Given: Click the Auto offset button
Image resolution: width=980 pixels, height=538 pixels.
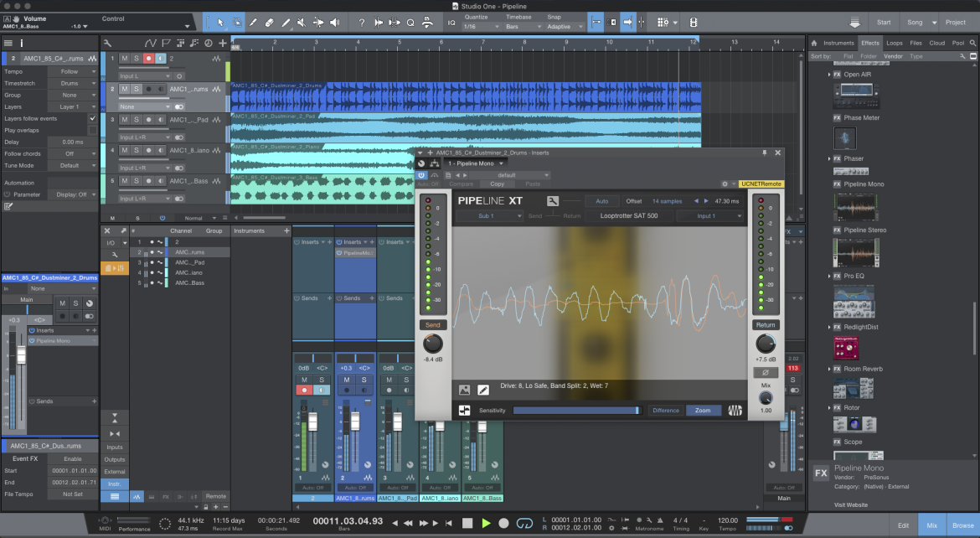Looking at the screenshot, I should coord(602,201).
